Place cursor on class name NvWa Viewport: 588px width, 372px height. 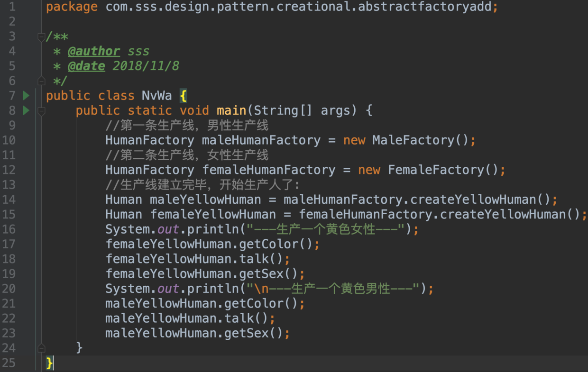tap(157, 96)
